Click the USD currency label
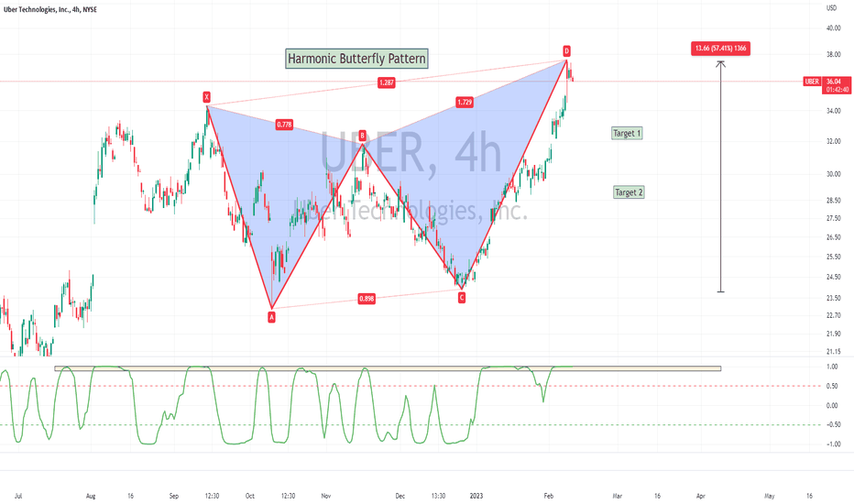 tap(832, 7)
